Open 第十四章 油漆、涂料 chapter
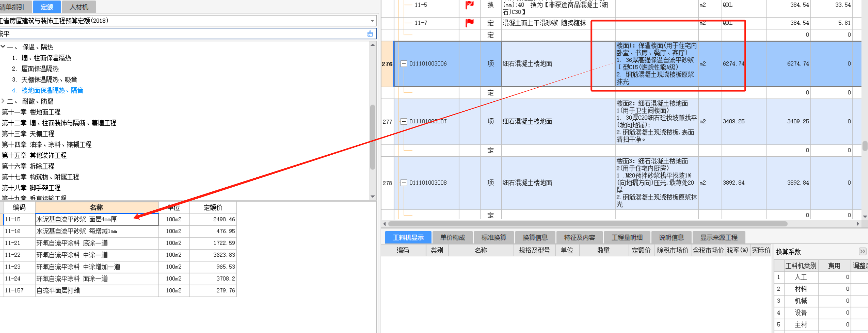 click(46, 144)
